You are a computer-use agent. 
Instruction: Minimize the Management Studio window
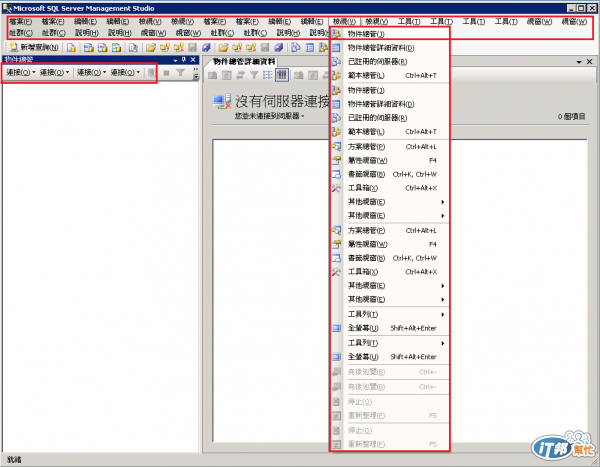(571, 8)
